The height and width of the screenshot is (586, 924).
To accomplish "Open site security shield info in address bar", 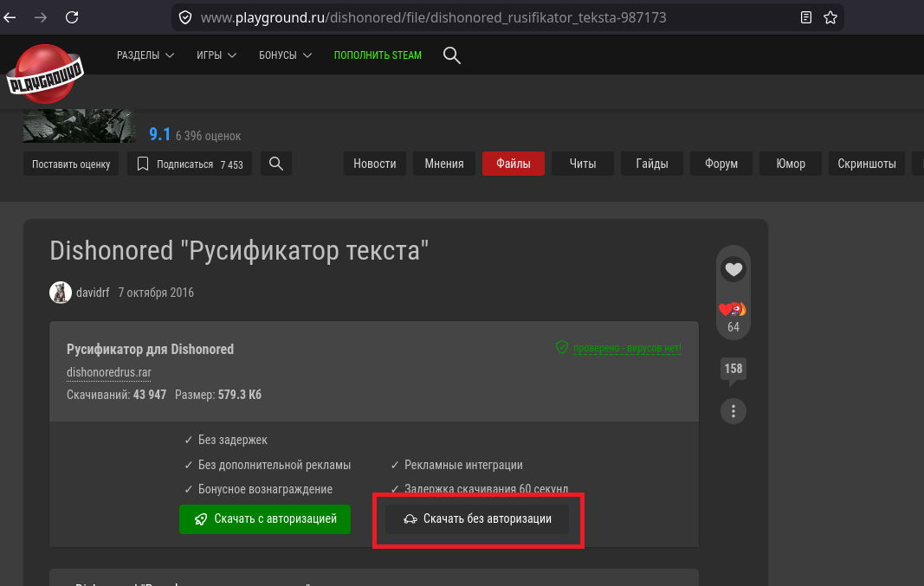I will tap(185, 17).
